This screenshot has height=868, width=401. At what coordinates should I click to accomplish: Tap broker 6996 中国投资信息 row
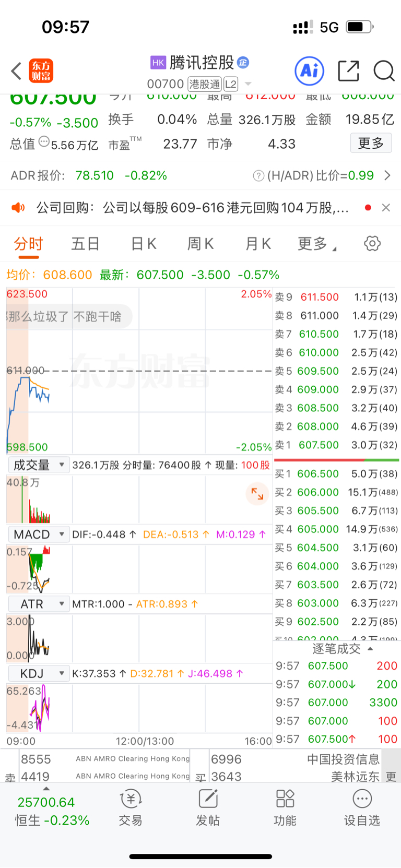click(295, 759)
